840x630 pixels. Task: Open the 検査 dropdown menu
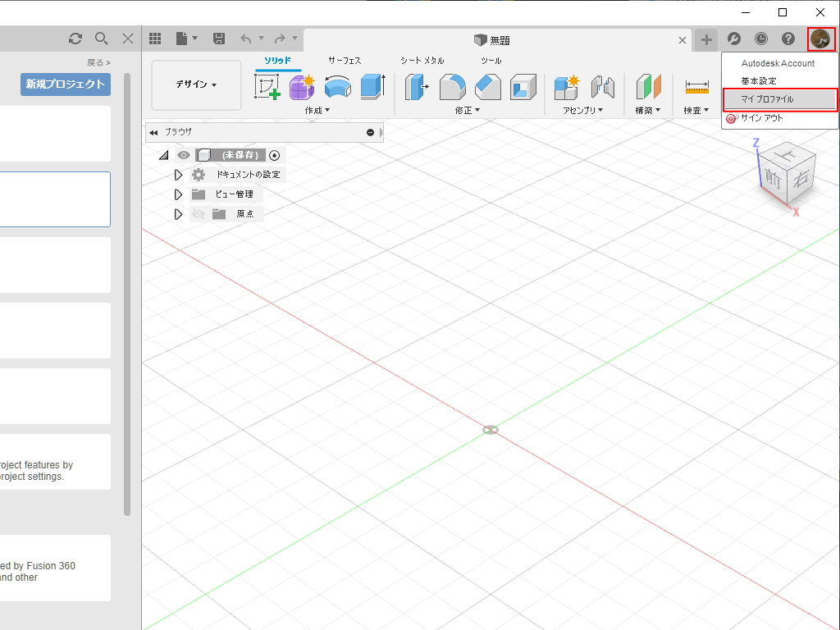[x=696, y=111]
